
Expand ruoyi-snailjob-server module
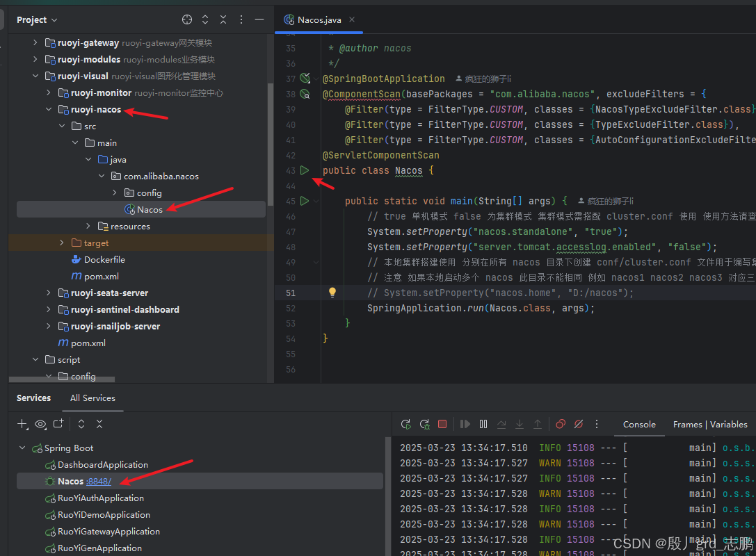click(x=48, y=326)
